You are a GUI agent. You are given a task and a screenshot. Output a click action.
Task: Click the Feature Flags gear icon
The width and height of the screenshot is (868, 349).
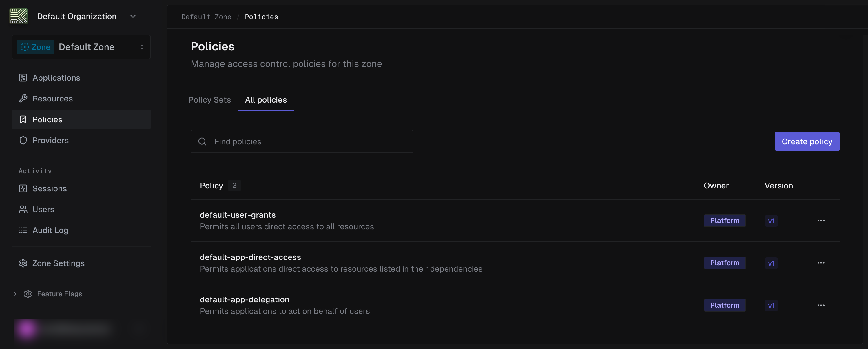[28, 294]
